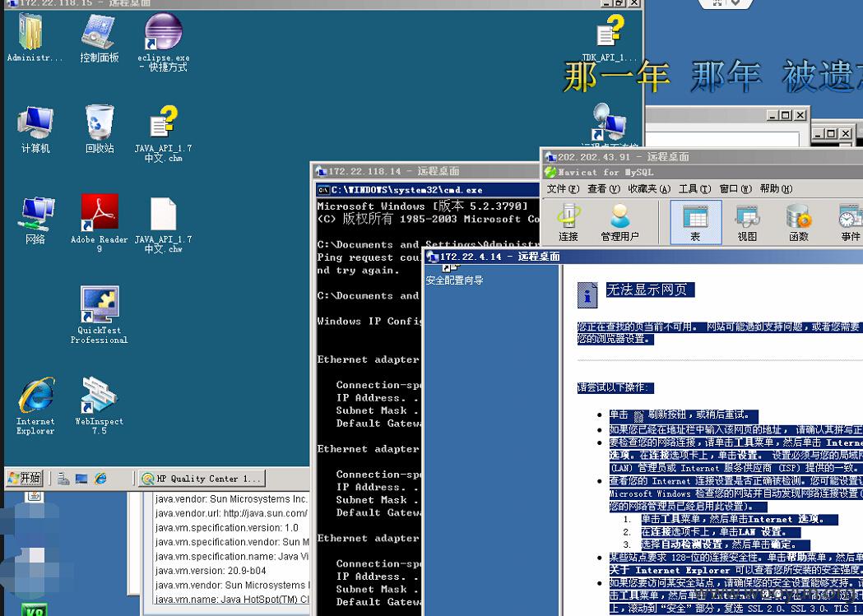Launch Internet Explorer from quick launch bar
The height and width of the screenshot is (616, 863).
pos(100,479)
